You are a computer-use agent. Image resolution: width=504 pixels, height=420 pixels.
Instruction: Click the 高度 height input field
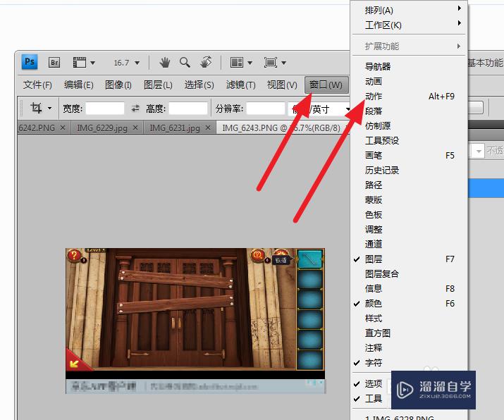[x=188, y=109]
